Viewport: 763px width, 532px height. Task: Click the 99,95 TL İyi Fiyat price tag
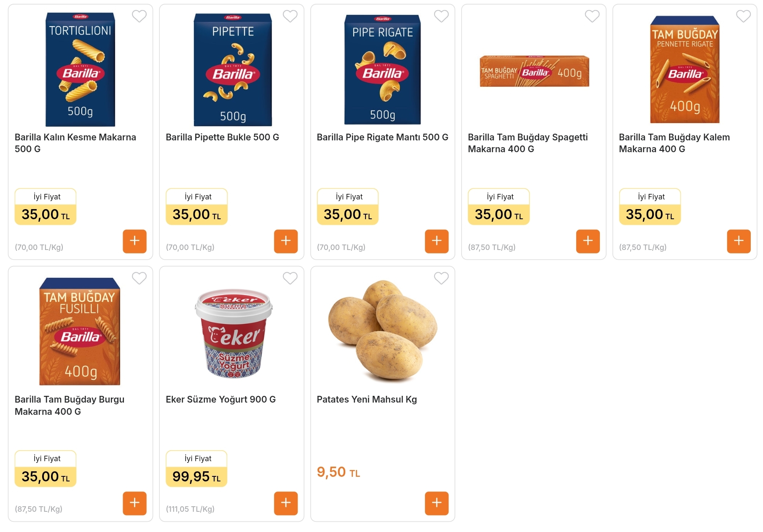[196, 469]
